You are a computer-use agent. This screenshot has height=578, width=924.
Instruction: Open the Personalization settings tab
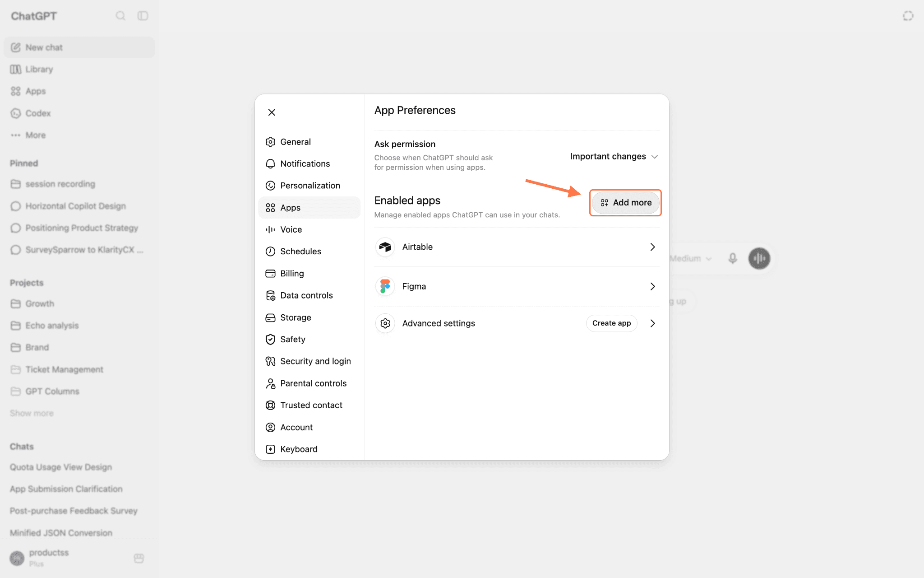(309, 186)
